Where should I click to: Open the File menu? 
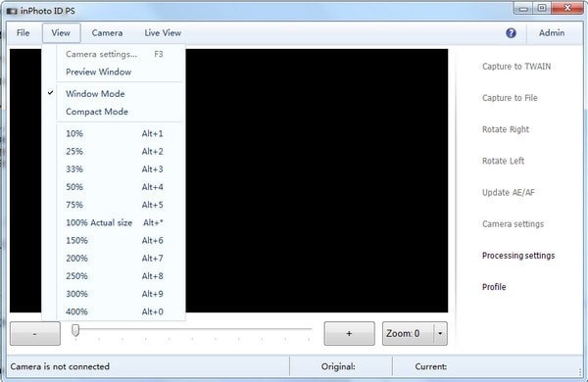[x=23, y=33]
